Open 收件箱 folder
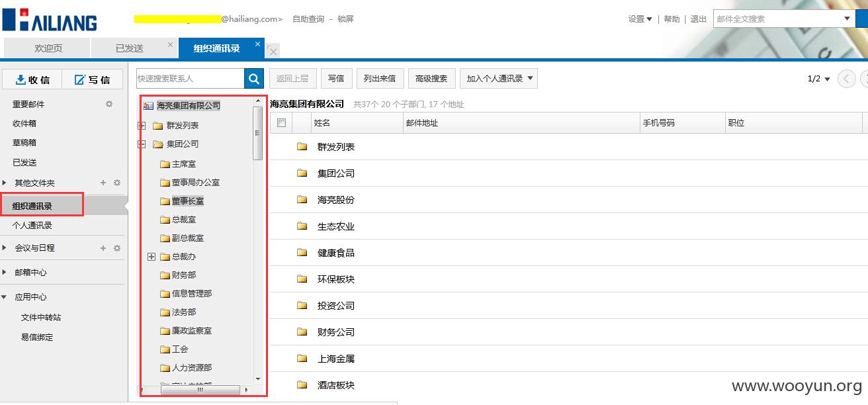Image resolution: width=868 pixels, height=405 pixels. pyautogui.click(x=24, y=123)
